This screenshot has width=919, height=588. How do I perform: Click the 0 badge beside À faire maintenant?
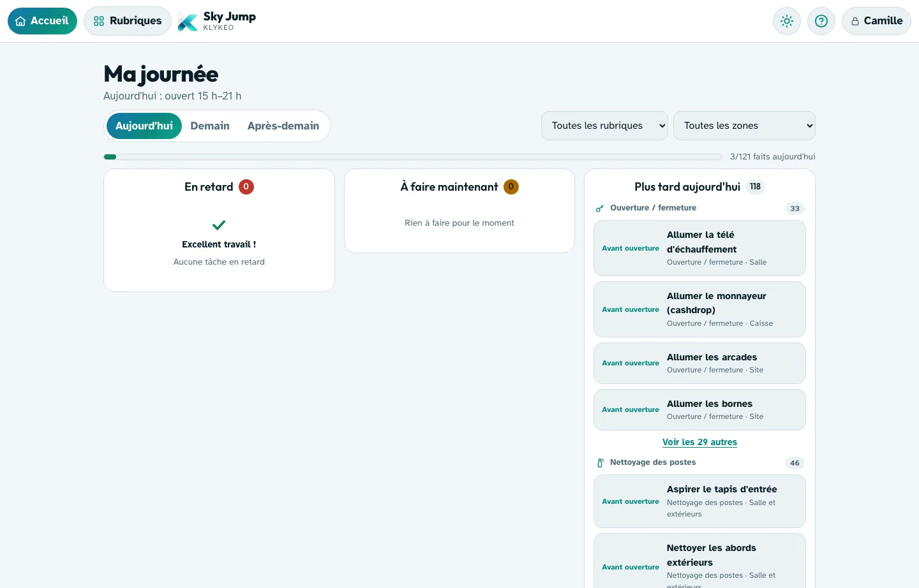[x=511, y=187]
